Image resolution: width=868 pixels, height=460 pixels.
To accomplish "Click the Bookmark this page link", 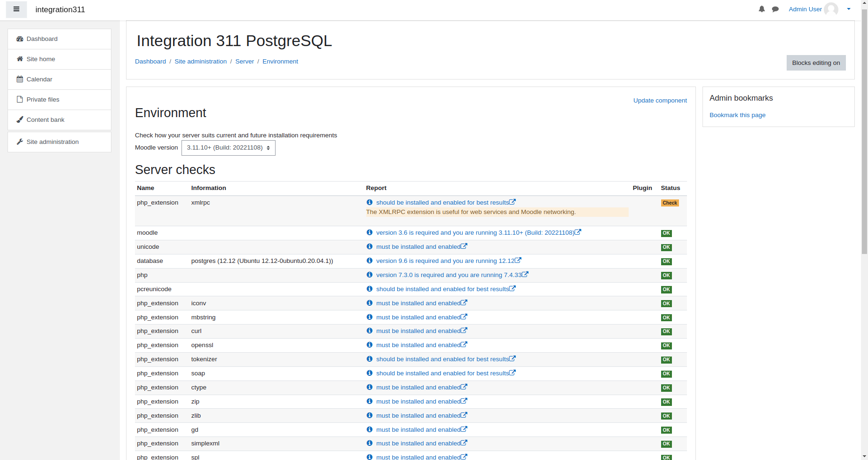I will [737, 115].
